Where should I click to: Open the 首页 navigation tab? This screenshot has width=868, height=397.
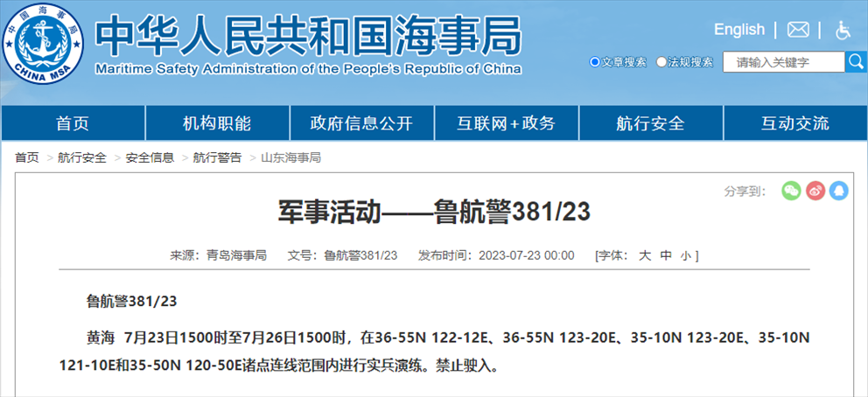coord(73,123)
